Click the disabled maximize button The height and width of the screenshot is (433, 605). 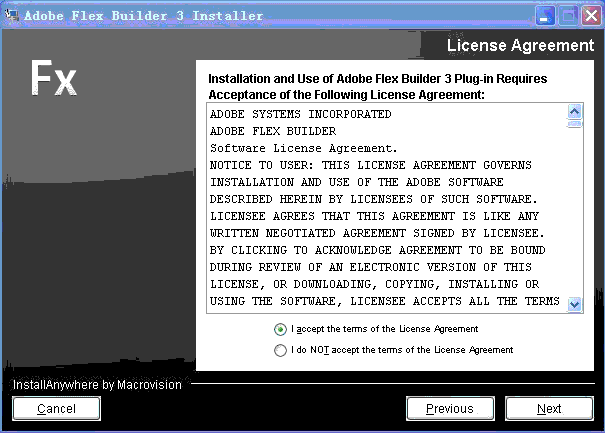(568, 16)
